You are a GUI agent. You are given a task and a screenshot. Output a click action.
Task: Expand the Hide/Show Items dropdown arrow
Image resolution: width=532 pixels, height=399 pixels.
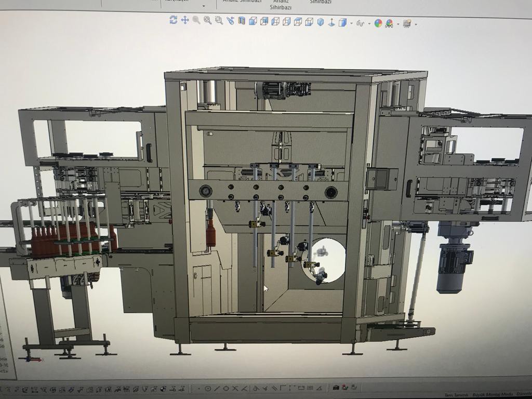point(369,24)
